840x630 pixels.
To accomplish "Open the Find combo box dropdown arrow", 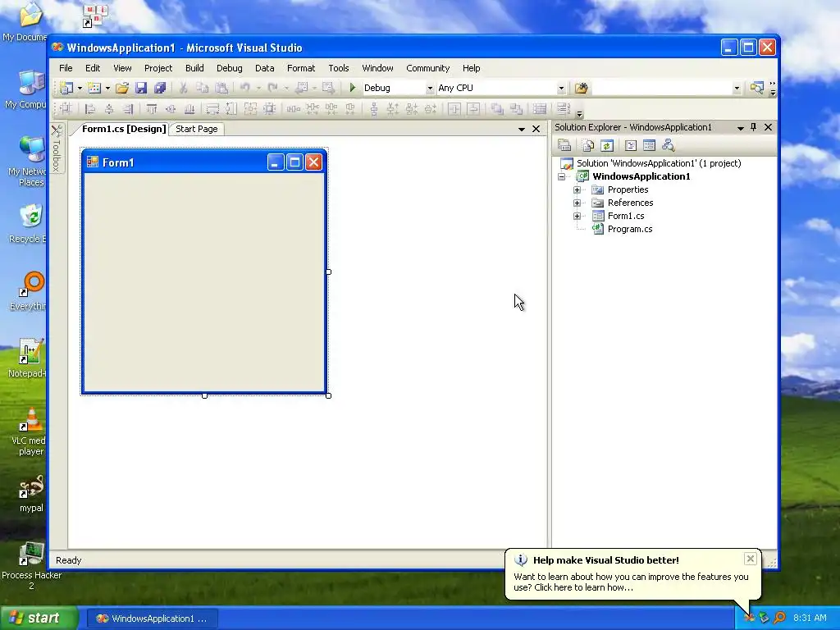I will [737, 88].
